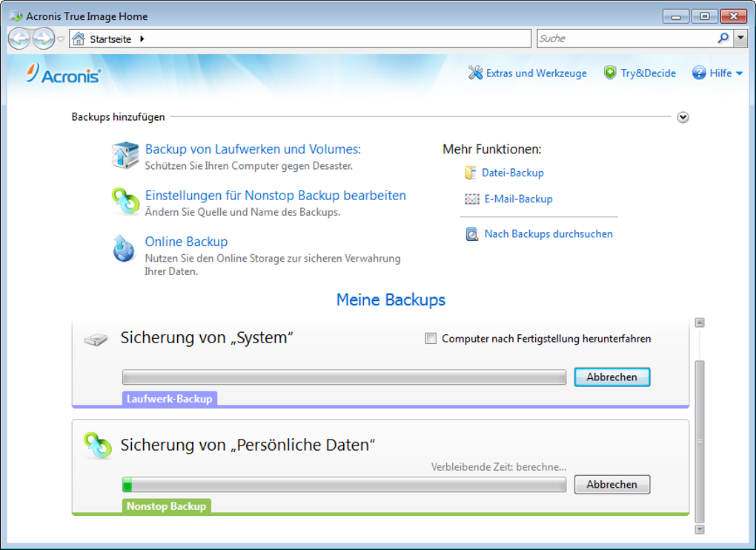Click the Persönliche Daten progress bar
756x550 pixels.
click(344, 485)
